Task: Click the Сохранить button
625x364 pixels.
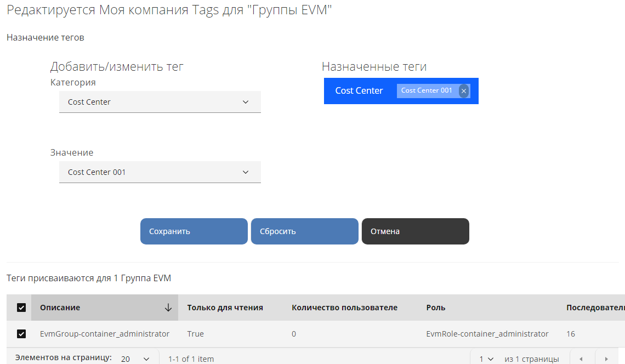Action: 194,231
